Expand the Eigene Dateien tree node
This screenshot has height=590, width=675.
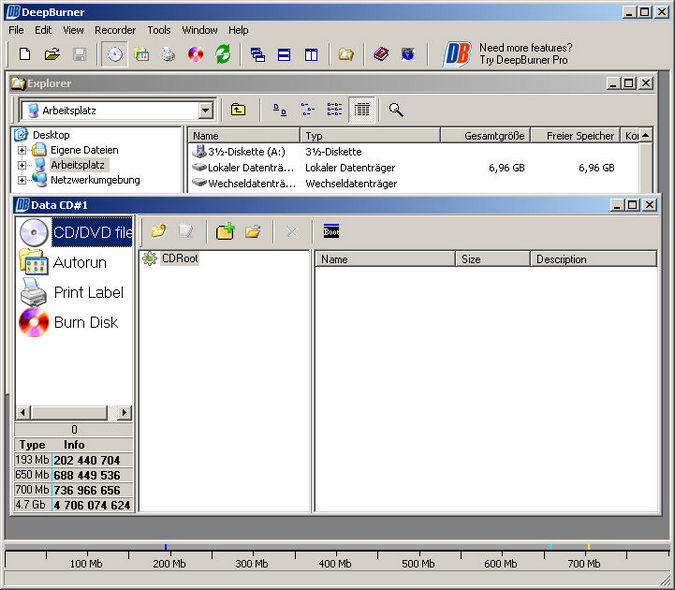point(22,150)
